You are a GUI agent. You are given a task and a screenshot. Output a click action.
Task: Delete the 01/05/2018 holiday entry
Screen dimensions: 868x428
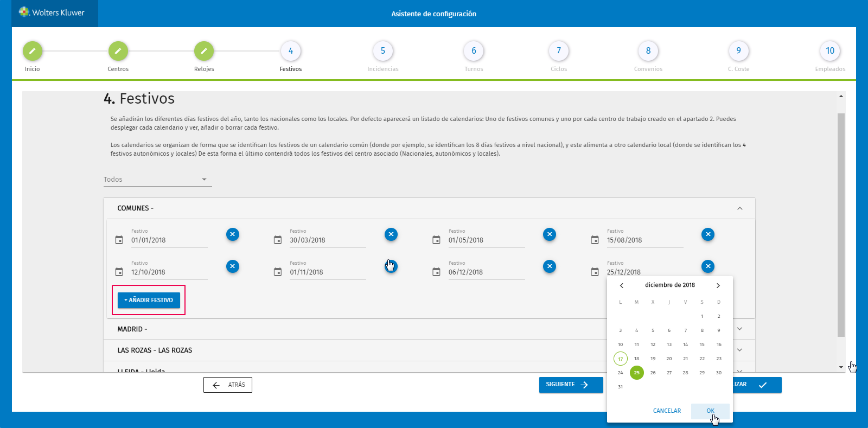point(550,234)
